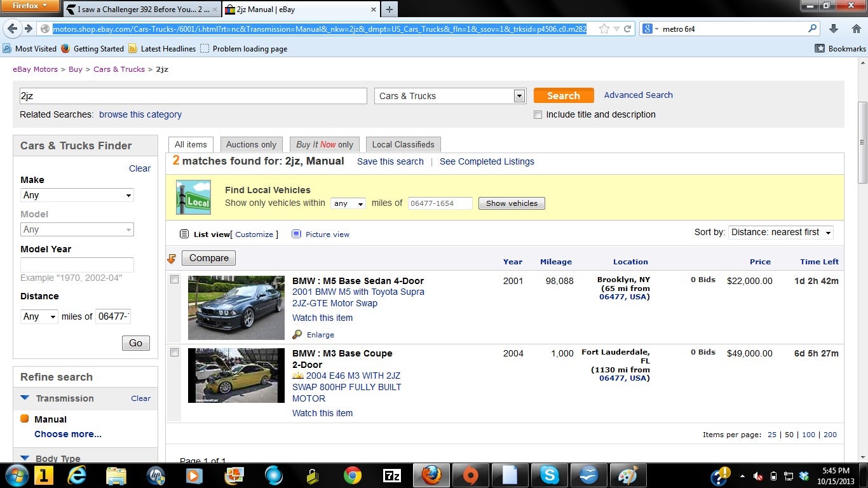The image size is (868, 488).
Task: Open the BMW M5 sedan thumbnail
Action: click(x=236, y=308)
